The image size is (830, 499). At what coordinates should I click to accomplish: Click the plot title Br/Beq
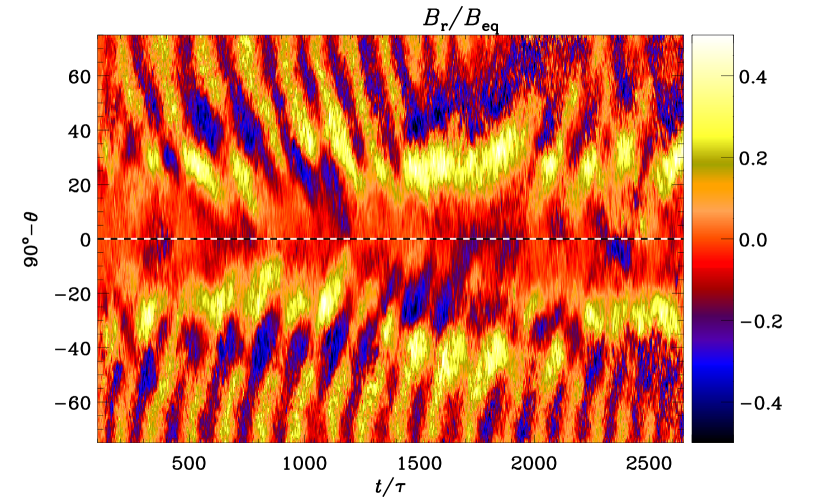(460, 21)
